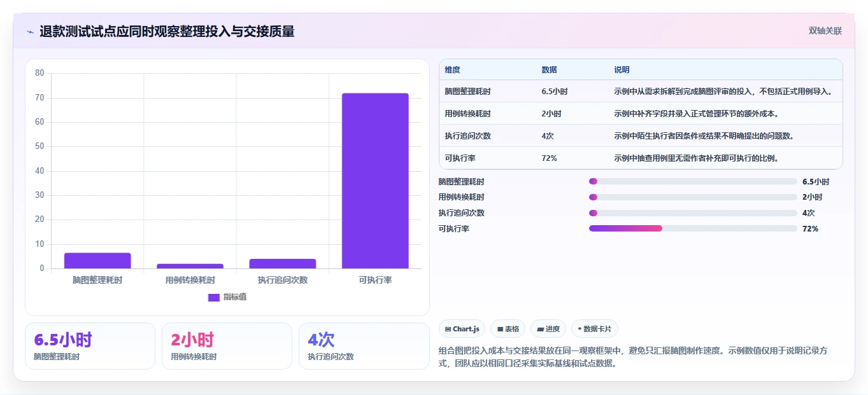Click the 执行追问次数 bar in chart
This screenshot has width=868, height=395.
point(282,264)
